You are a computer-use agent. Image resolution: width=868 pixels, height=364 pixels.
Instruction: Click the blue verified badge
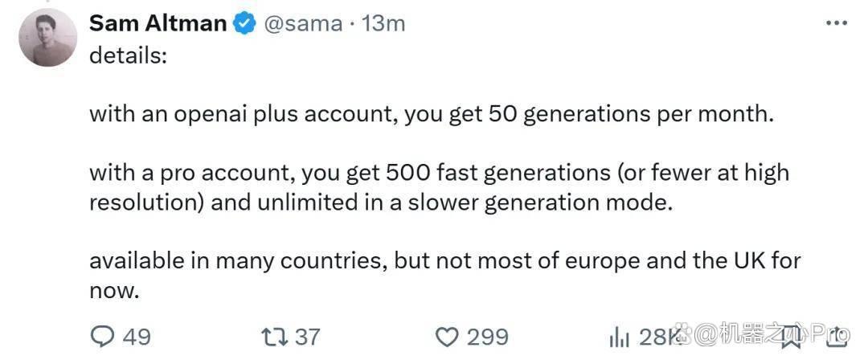pos(244,24)
